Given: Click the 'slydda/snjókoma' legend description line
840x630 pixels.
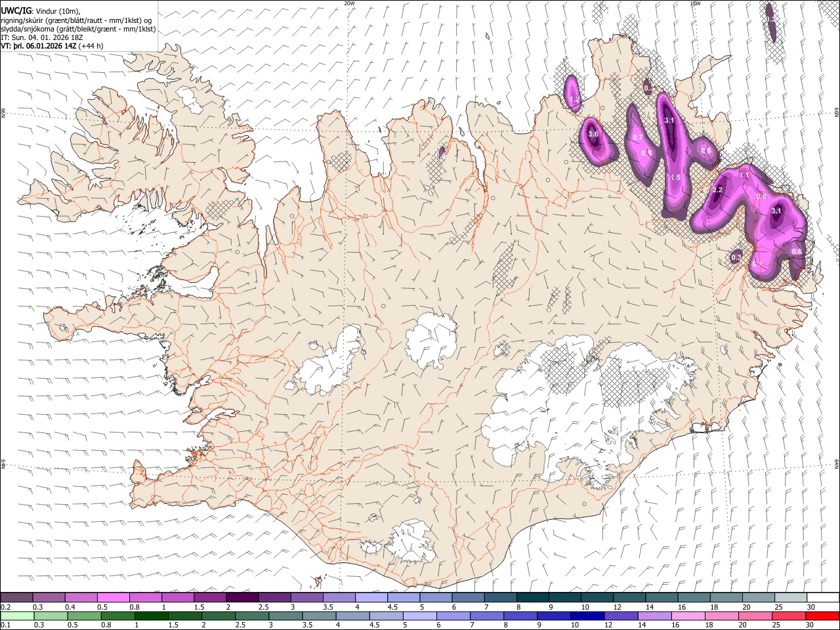Looking at the screenshot, I should [x=78, y=29].
